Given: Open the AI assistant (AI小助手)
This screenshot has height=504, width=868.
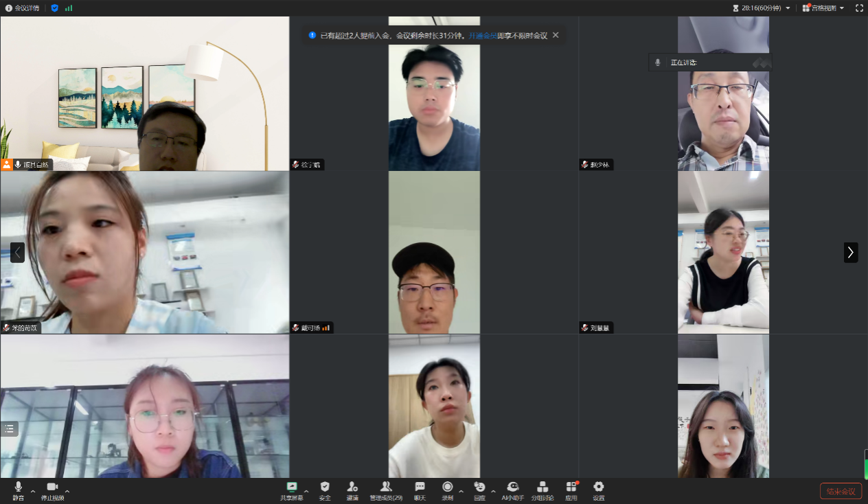Looking at the screenshot, I should (512, 490).
